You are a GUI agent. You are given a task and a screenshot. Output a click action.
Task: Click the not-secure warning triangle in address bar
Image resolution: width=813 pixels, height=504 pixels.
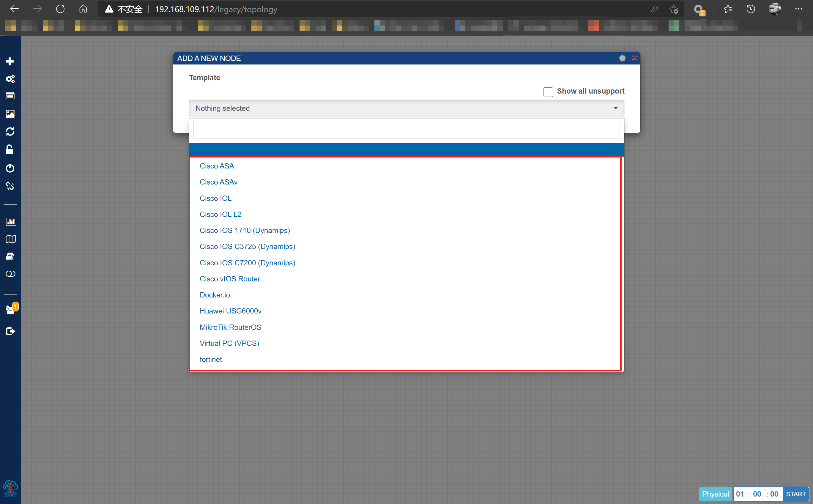pyautogui.click(x=109, y=9)
